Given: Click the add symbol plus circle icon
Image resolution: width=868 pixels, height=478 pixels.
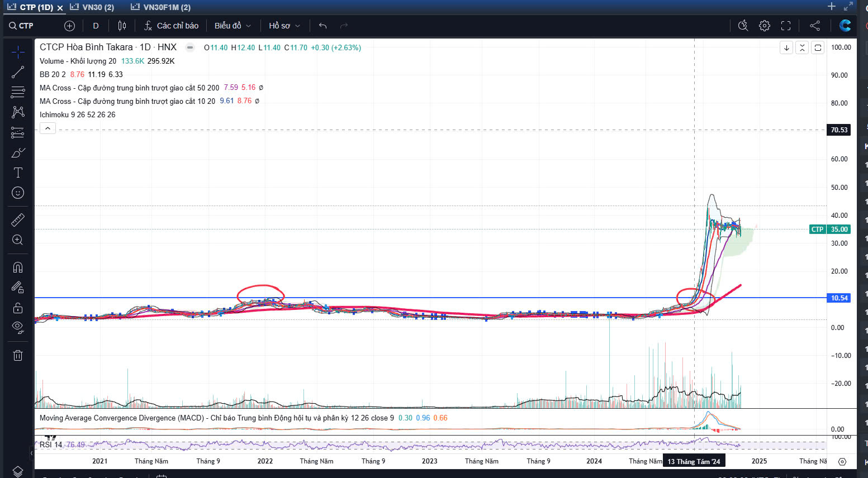Looking at the screenshot, I should pos(69,26).
